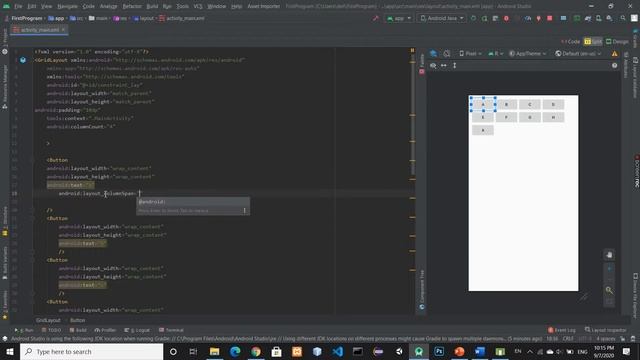The width and height of the screenshot is (640, 360).
Task: Click the design surface layers icon
Action: [433, 53]
